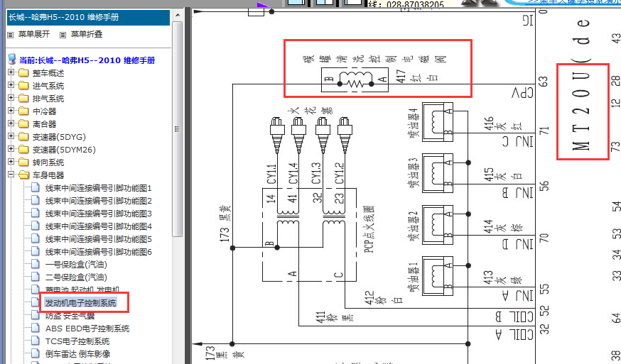Open the 二号保险盒(汽油) page
This screenshot has width=621, height=364.
76,277
